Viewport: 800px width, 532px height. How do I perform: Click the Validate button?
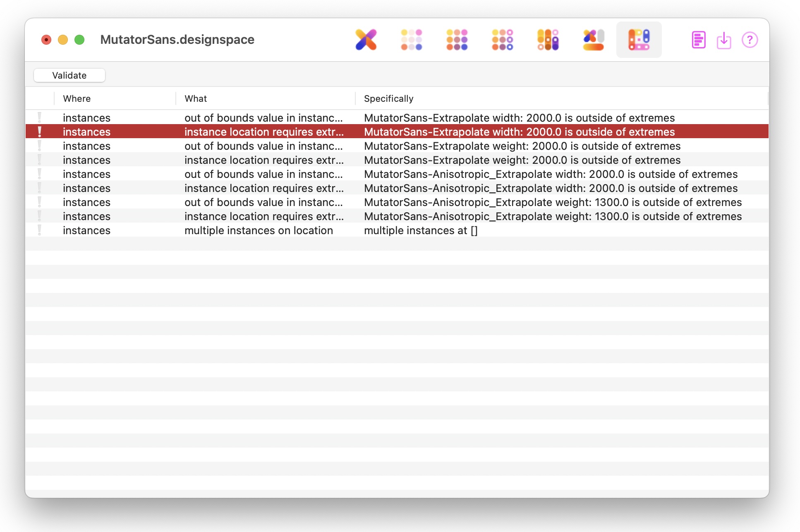pos(69,75)
